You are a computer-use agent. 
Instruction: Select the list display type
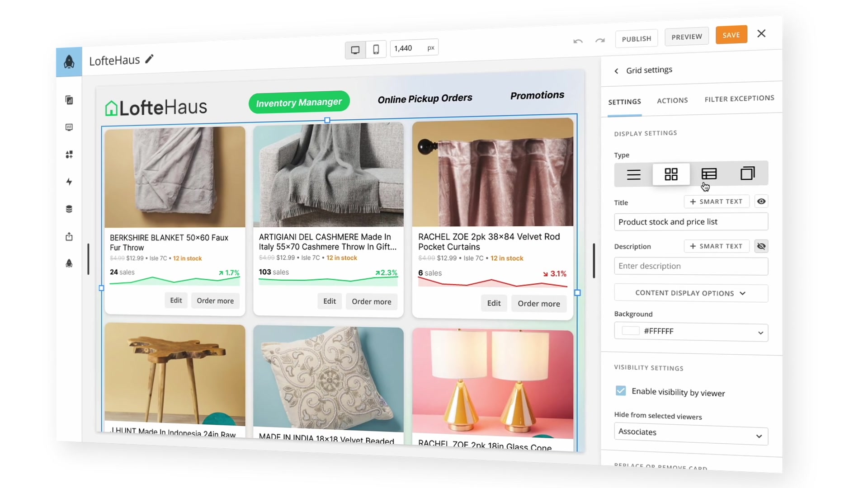click(x=634, y=174)
